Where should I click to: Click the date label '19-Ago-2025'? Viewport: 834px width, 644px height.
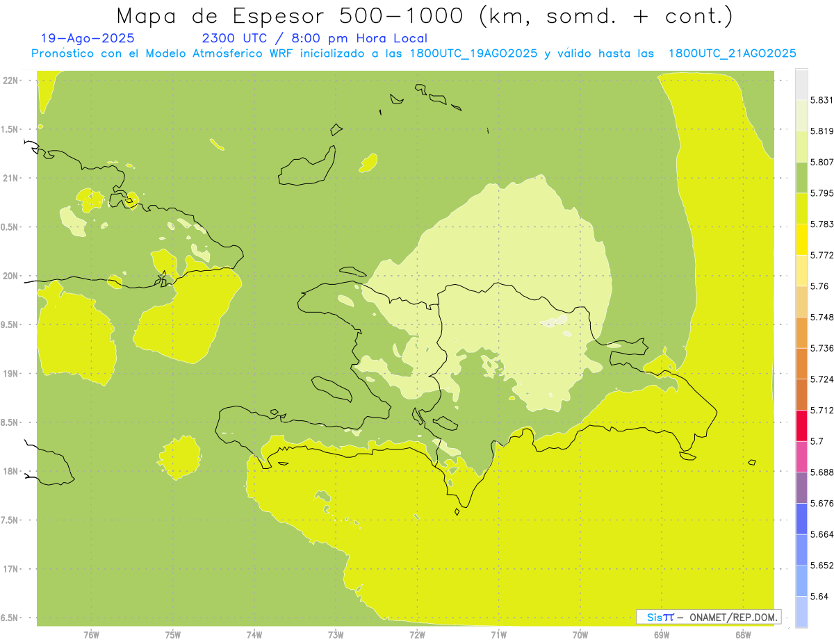point(88,38)
